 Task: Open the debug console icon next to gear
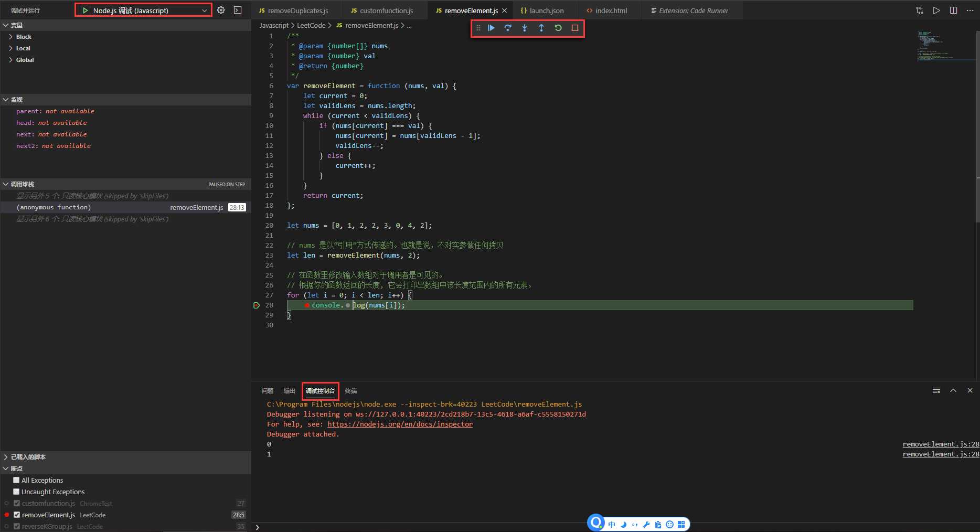click(238, 10)
